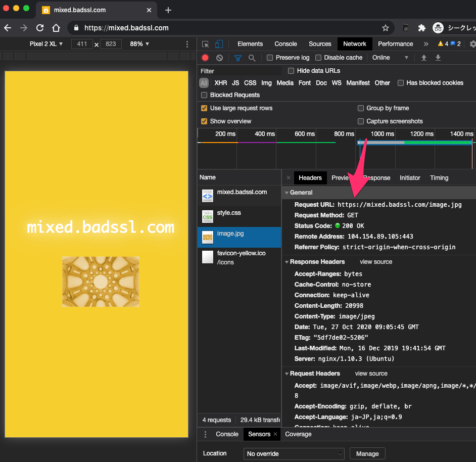Click the Filter text input
This screenshot has width=476, height=462.
[x=240, y=71]
